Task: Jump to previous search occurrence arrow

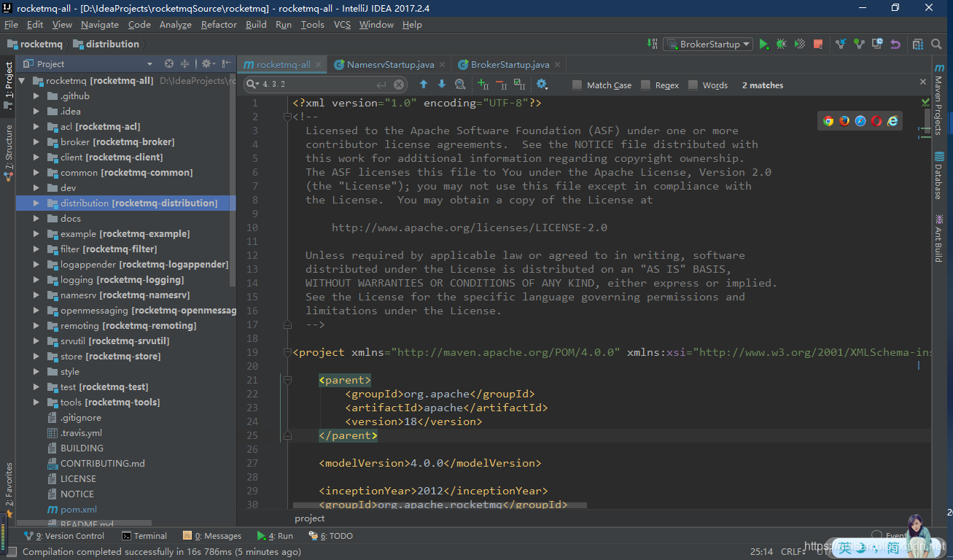Action: click(424, 85)
